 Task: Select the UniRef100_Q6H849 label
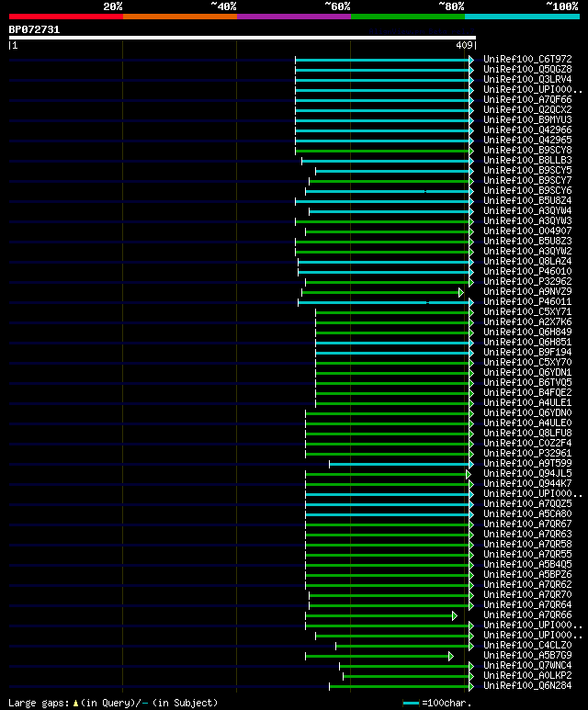pyautogui.click(x=527, y=332)
